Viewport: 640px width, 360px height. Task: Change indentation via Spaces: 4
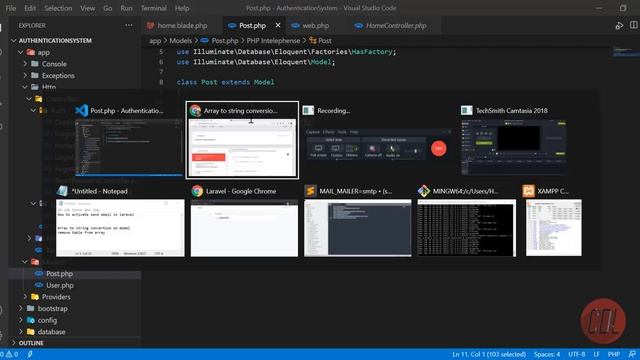pyautogui.click(x=547, y=354)
